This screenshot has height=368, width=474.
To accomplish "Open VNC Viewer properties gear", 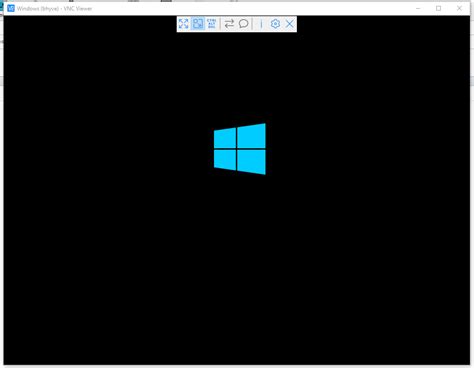I will pos(275,24).
